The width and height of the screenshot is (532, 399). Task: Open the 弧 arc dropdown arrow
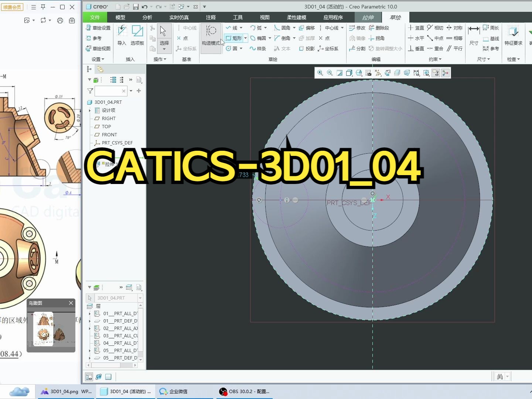click(265, 28)
